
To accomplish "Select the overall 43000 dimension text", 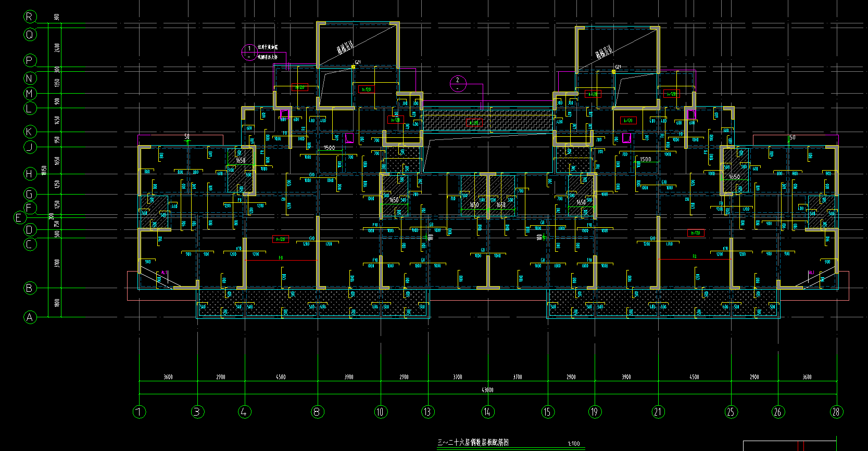I will point(487,390).
